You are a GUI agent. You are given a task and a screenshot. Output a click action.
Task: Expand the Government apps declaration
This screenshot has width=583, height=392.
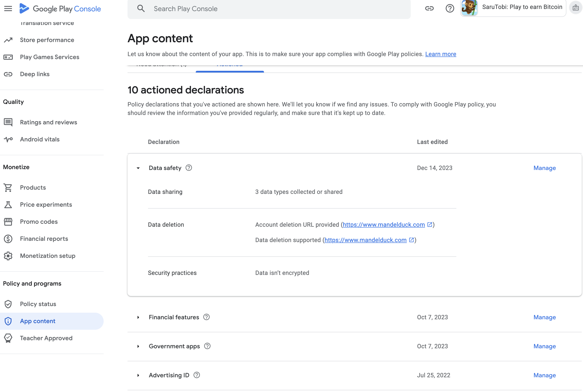pos(138,346)
